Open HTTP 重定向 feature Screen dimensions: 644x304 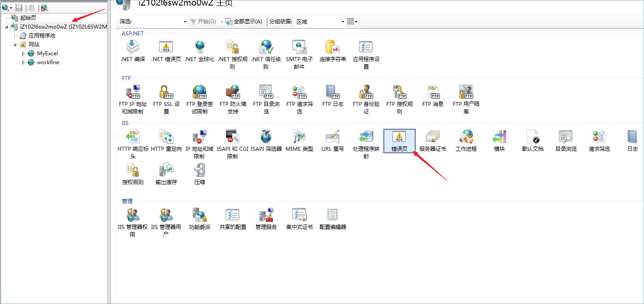point(166,141)
